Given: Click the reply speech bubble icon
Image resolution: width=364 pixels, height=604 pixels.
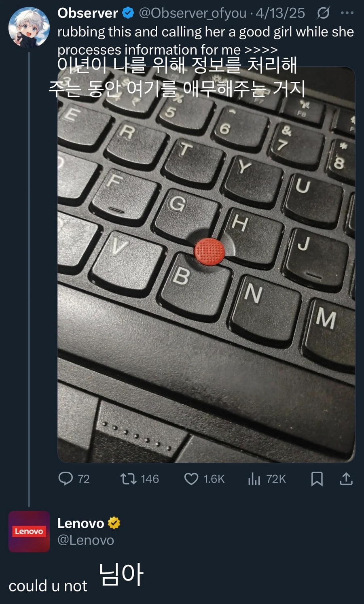Looking at the screenshot, I should [x=66, y=479].
